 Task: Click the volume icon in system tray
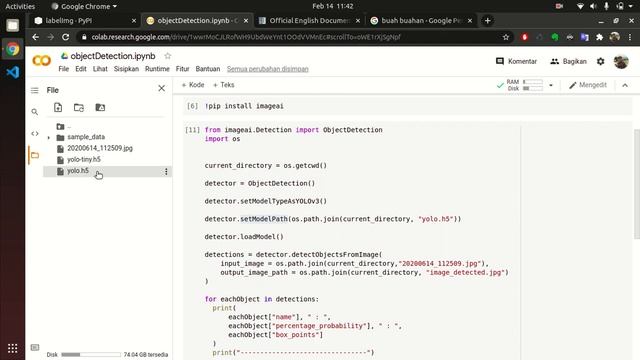click(593, 6)
